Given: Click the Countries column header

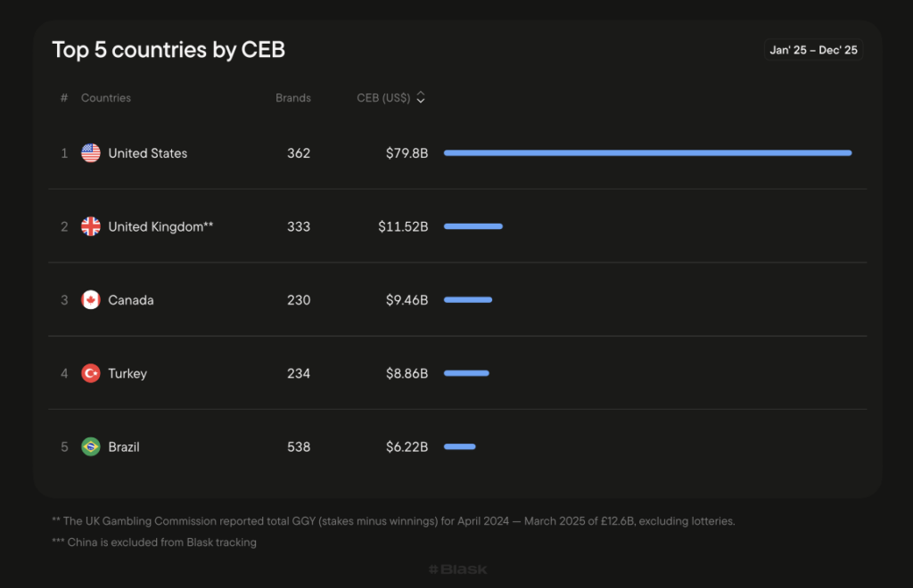Looking at the screenshot, I should click(106, 98).
